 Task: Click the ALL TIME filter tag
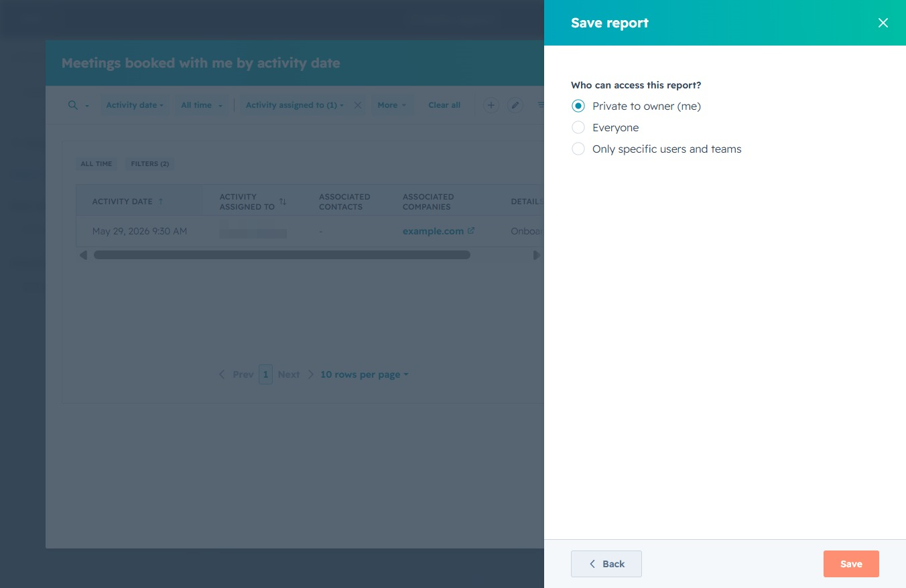(x=96, y=164)
